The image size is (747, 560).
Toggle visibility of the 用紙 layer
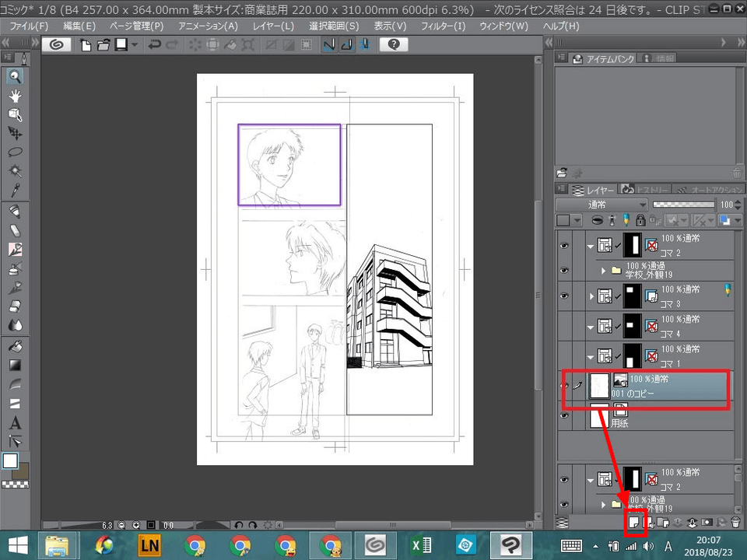(564, 416)
